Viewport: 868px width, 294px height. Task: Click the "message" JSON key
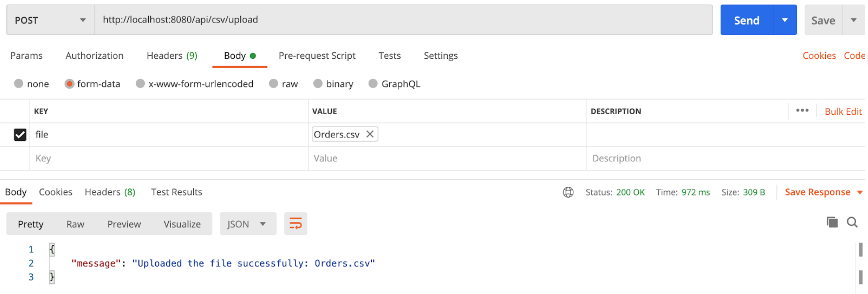[96, 263]
